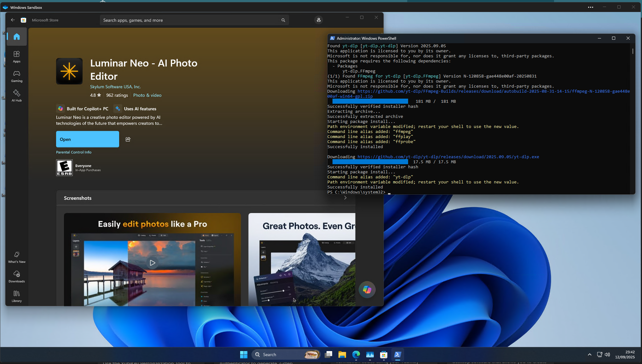Open the clock and date in taskbar

625,355
